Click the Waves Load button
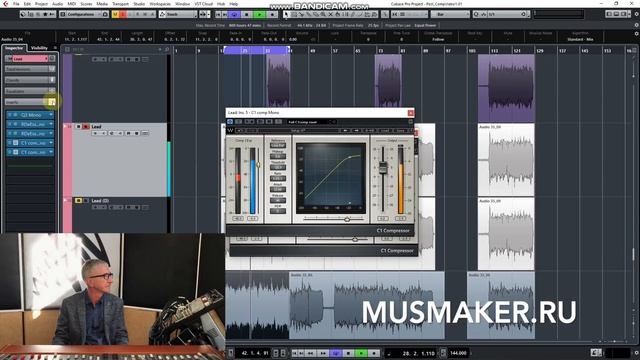 [x=385, y=131]
